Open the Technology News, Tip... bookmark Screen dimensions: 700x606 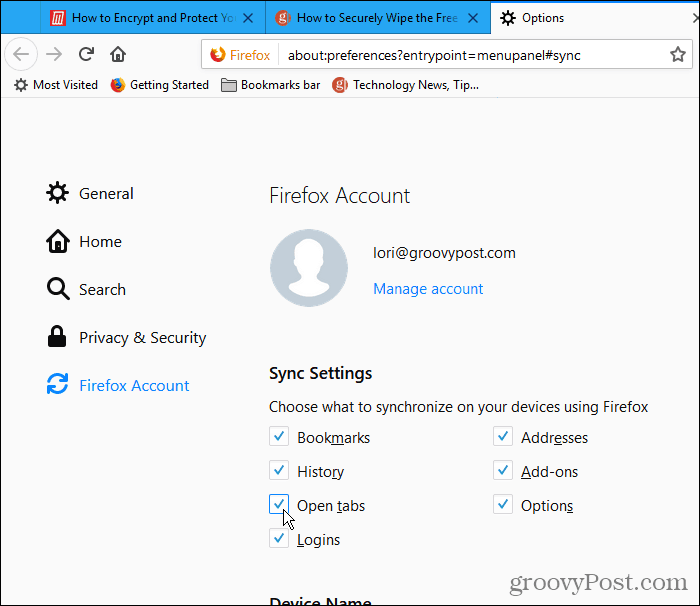pos(405,85)
